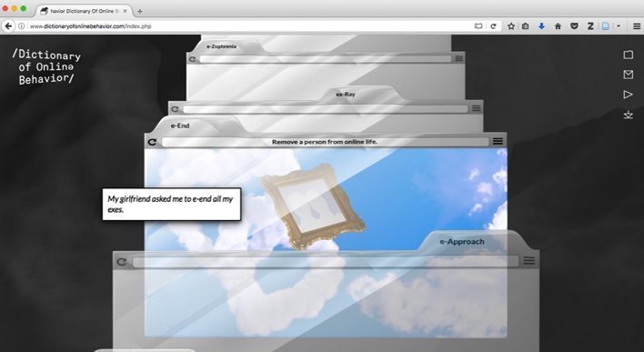
Task: Select the e-Approach tab
Action: (462, 242)
